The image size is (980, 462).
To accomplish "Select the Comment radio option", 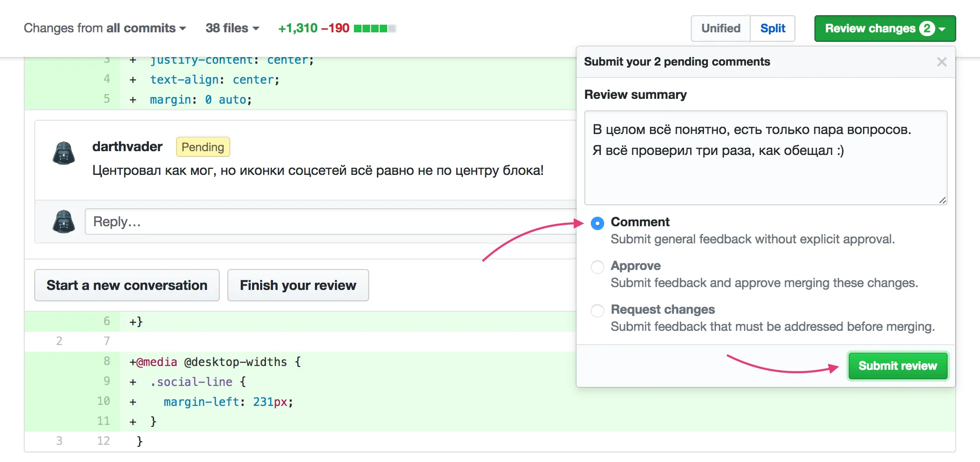I will pyautogui.click(x=598, y=223).
